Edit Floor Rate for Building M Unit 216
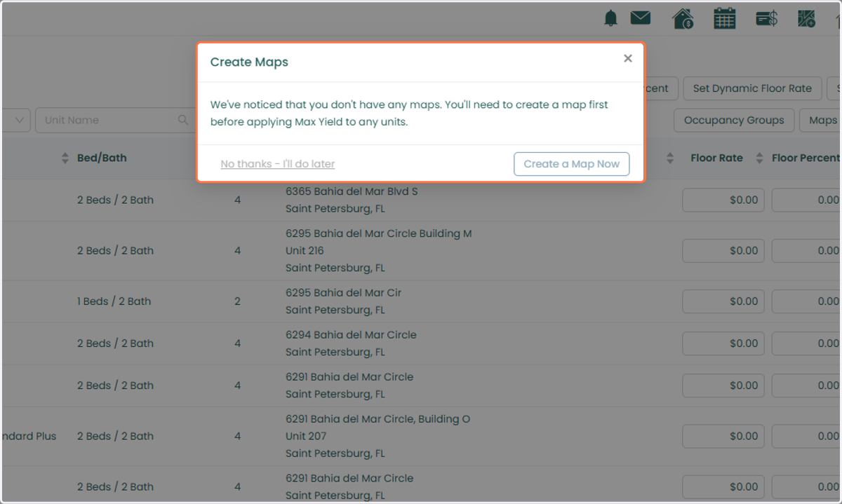 coord(724,250)
